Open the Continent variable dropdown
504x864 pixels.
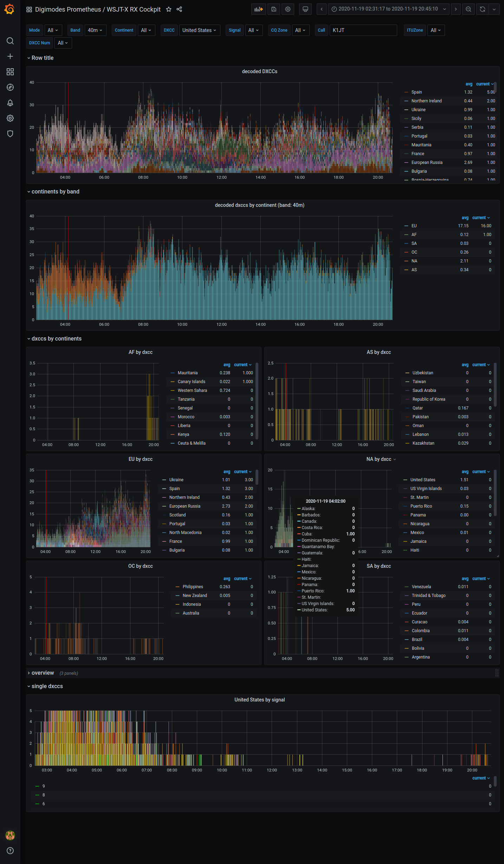[x=146, y=30]
